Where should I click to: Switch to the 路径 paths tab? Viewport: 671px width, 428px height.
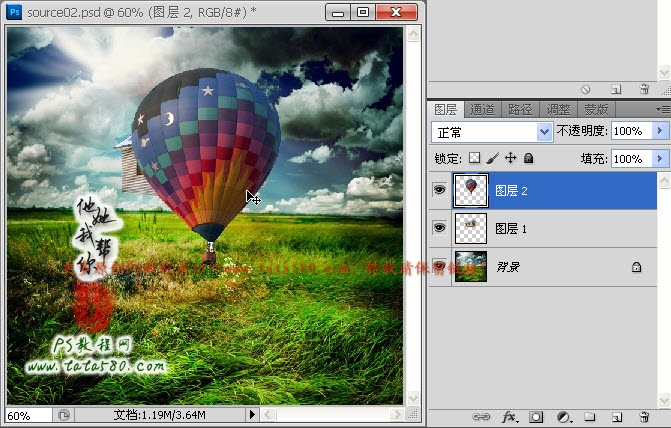520,109
